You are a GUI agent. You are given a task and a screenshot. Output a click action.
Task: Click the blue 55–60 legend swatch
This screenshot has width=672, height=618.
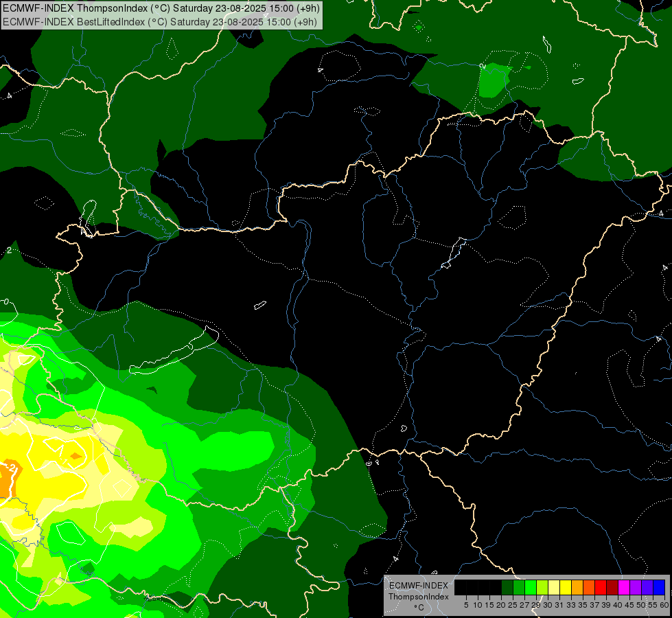pyautogui.click(x=659, y=587)
